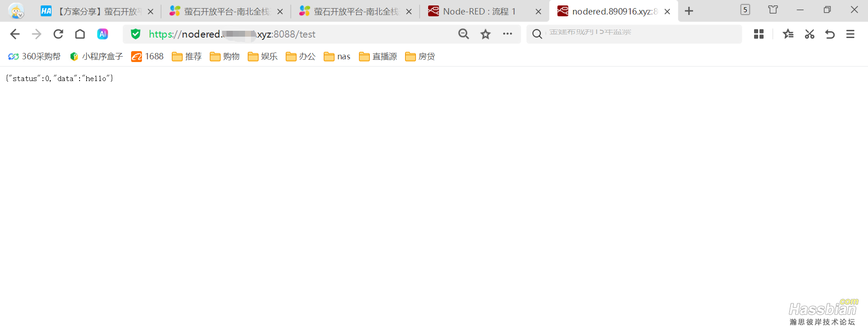Expand the 推荐 bookmark folder
The height and width of the screenshot is (330, 868).
pyautogui.click(x=187, y=57)
